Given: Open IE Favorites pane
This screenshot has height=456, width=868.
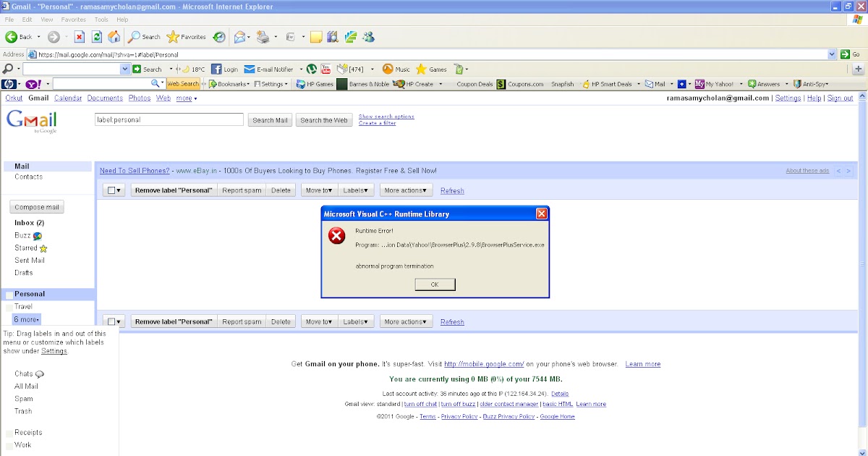Looking at the screenshot, I should [x=187, y=37].
